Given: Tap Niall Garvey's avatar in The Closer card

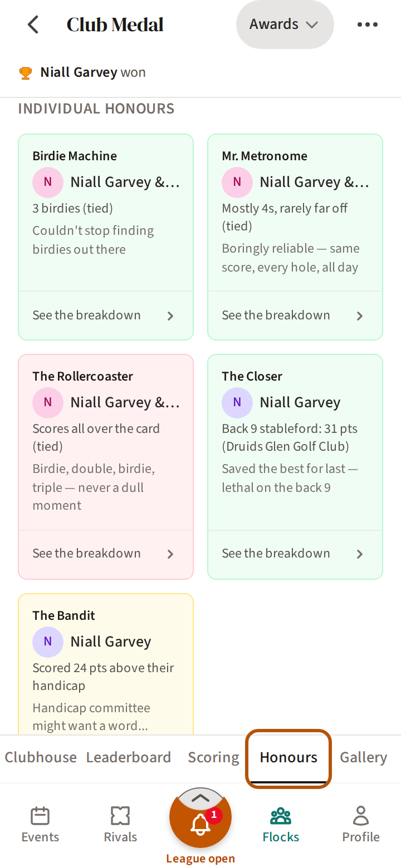Looking at the screenshot, I should (237, 402).
